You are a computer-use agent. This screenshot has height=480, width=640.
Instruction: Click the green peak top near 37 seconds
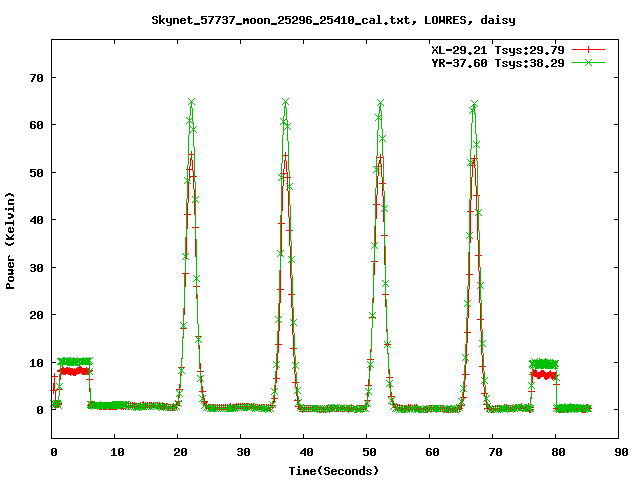285,102
